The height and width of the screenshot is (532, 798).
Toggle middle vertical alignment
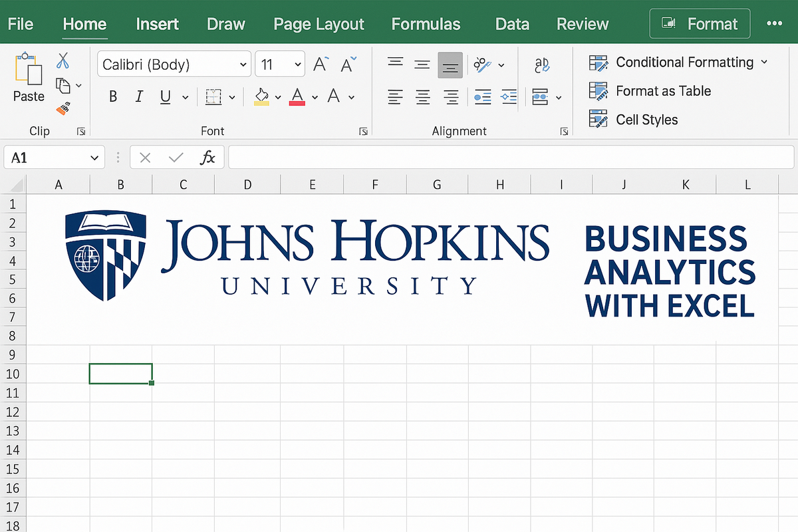[x=422, y=65]
